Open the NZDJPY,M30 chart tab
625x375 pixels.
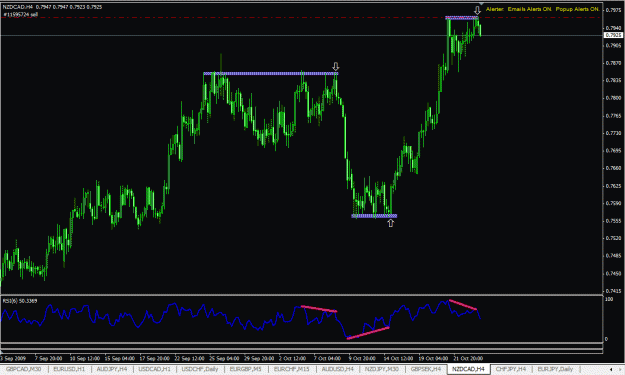[x=381, y=369]
